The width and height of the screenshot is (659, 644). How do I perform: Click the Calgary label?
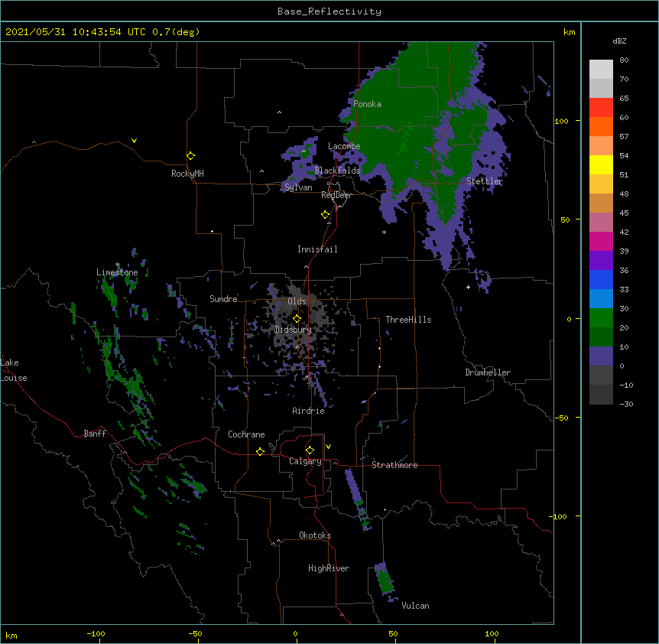tap(306, 461)
